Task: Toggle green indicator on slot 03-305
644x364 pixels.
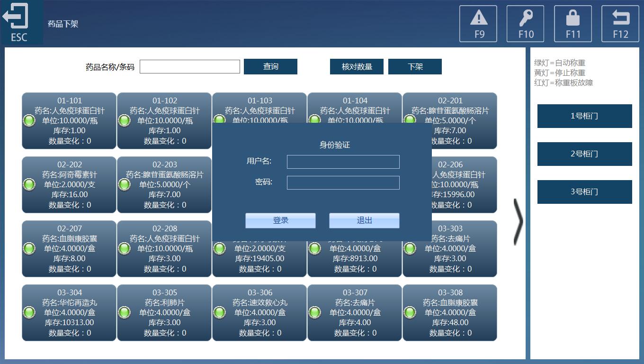Action: [x=124, y=312]
